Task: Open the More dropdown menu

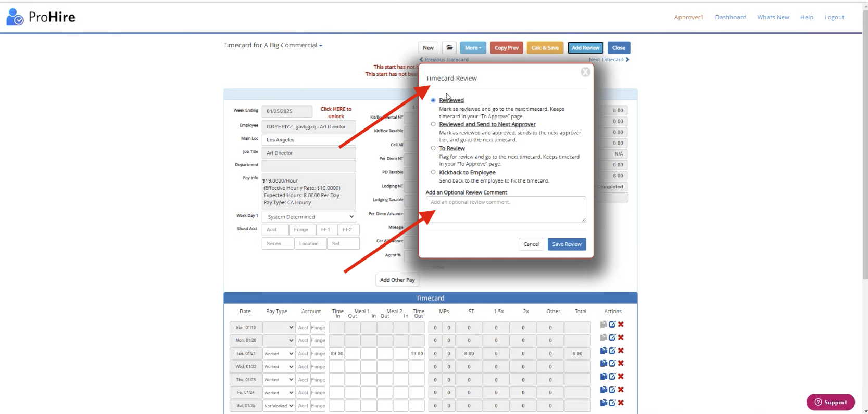Action: pyautogui.click(x=473, y=48)
